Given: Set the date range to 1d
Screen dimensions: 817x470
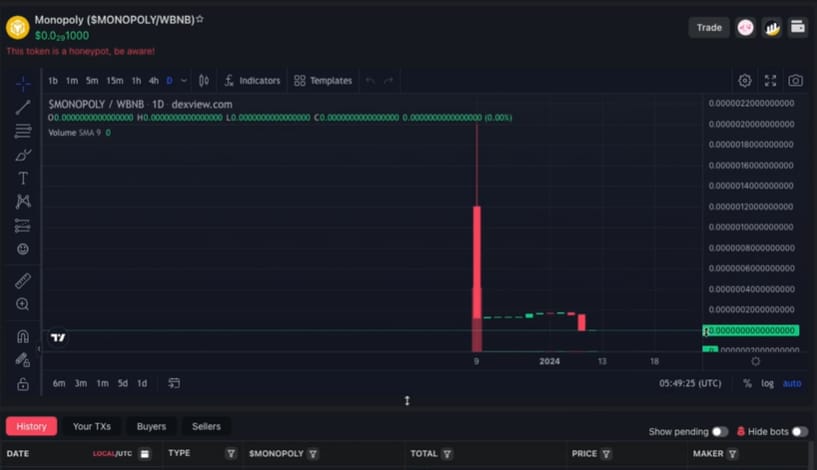Looking at the screenshot, I should click(142, 384).
